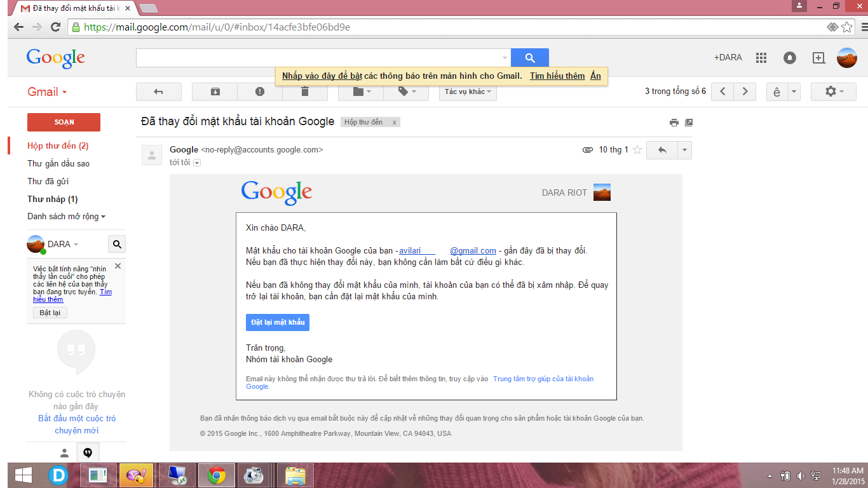868x488 pixels.
Task: Open the move-to folder dropdown
Action: (361, 91)
